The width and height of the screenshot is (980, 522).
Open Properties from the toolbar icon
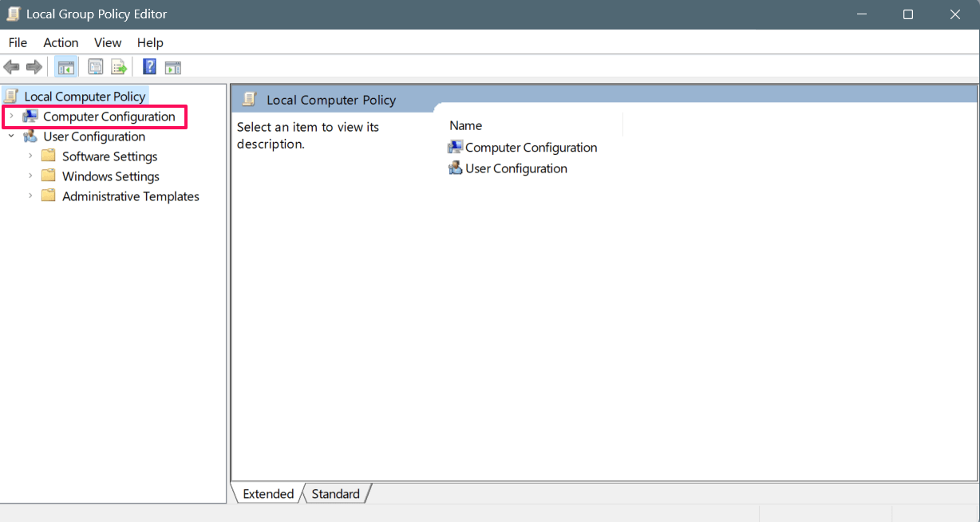[96, 67]
